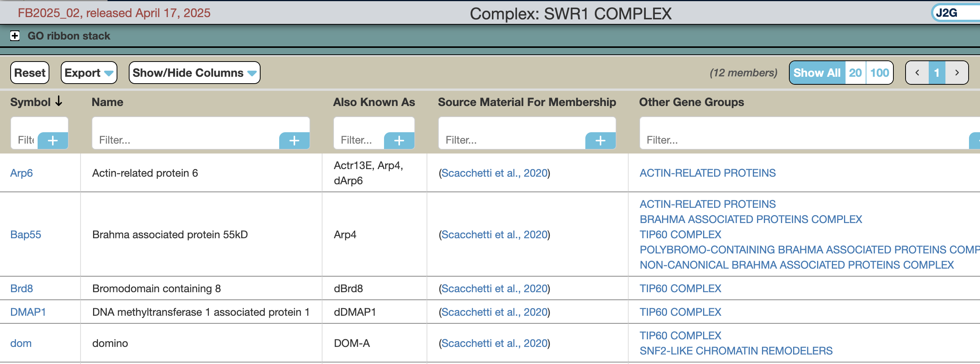
Task: Set page size to 100
Action: pos(879,73)
